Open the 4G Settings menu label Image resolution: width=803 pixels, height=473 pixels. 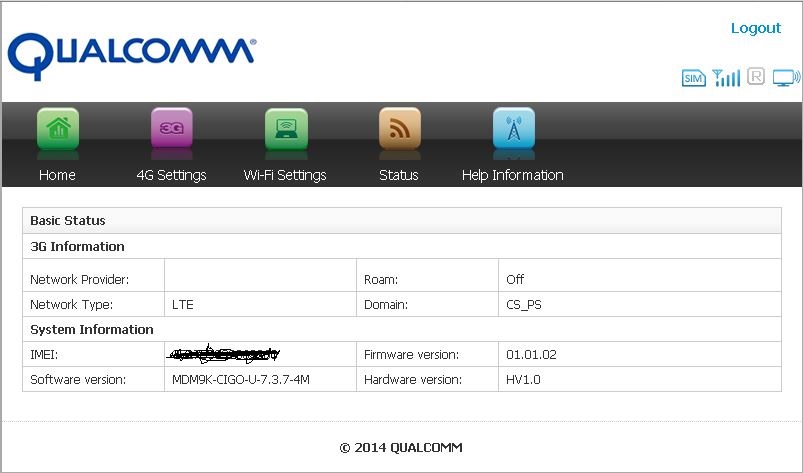tap(172, 175)
